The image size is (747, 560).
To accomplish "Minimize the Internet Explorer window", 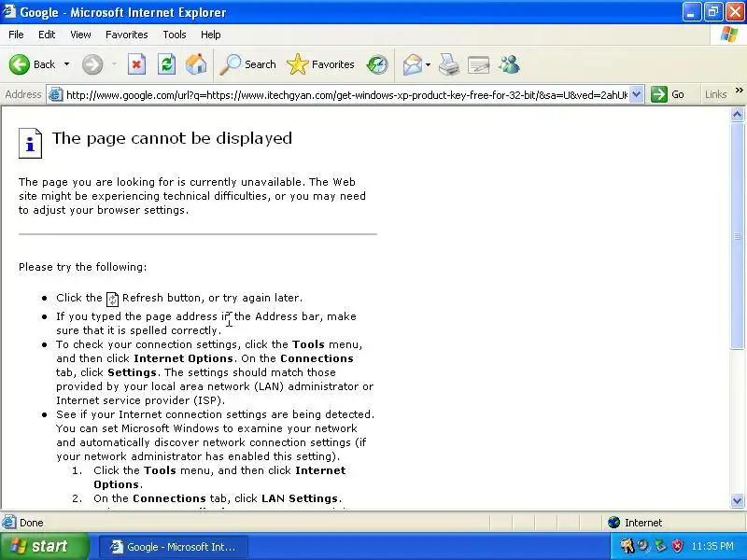I will pyautogui.click(x=692, y=12).
